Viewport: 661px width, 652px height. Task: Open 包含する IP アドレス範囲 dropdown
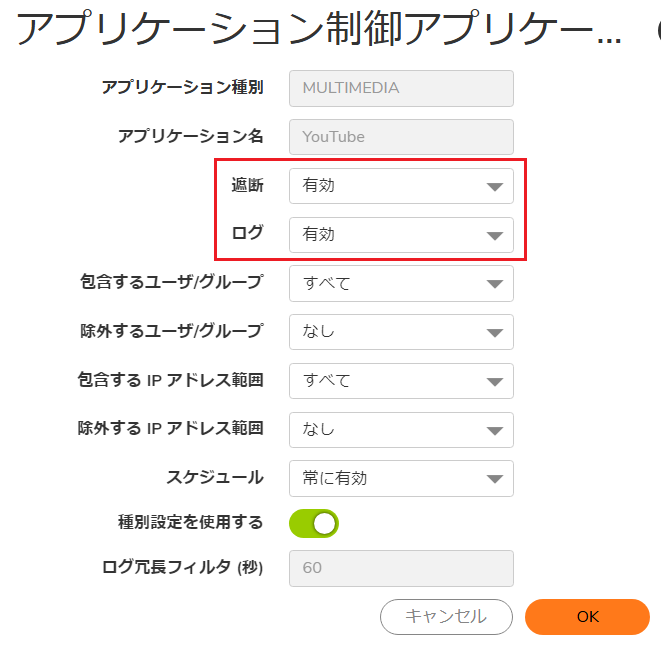[401, 381]
